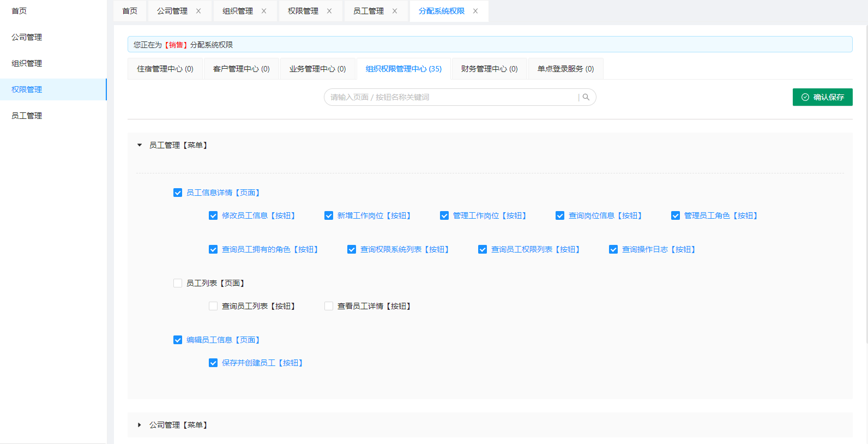Click the 确认保存 button
Screen dimensions: 868x444
click(823, 97)
